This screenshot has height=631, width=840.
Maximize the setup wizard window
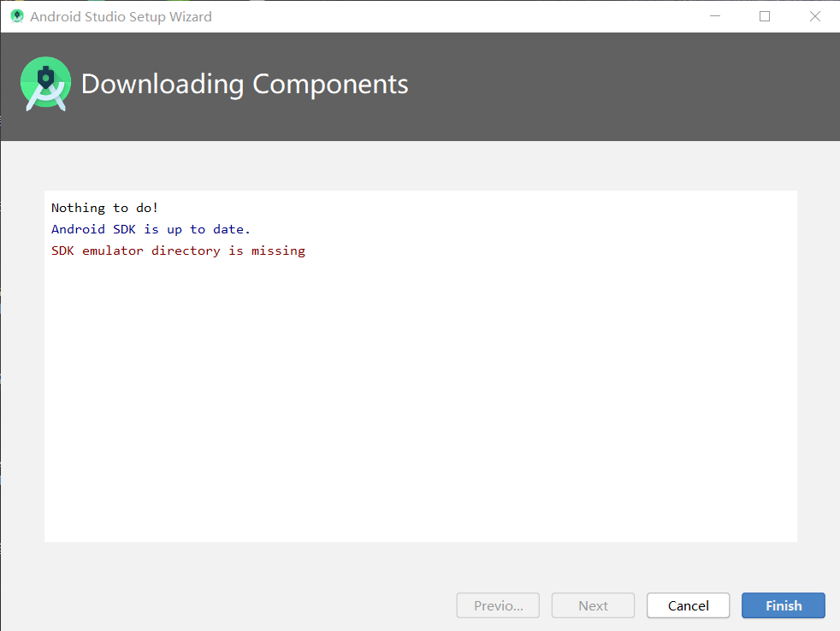(764, 16)
